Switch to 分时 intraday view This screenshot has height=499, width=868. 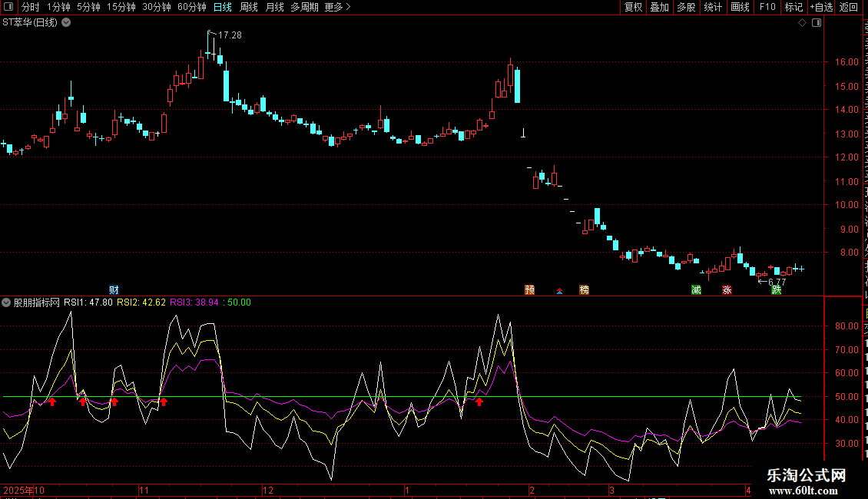click(x=31, y=7)
